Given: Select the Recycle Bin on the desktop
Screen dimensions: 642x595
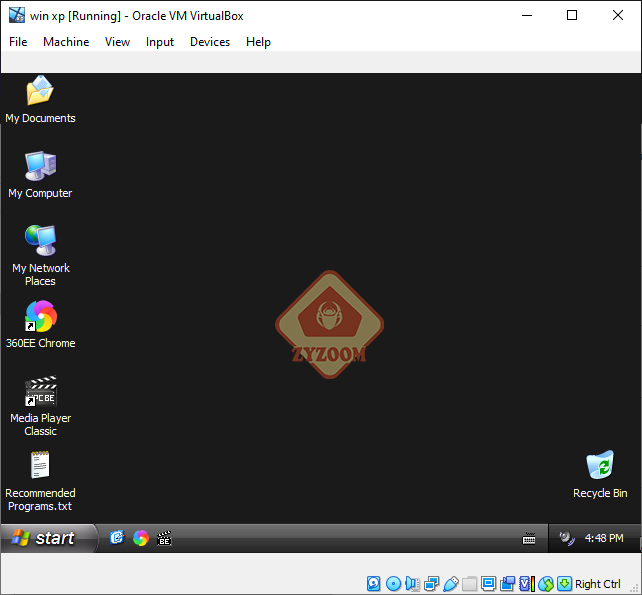Looking at the screenshot, I should pos(600,466).
